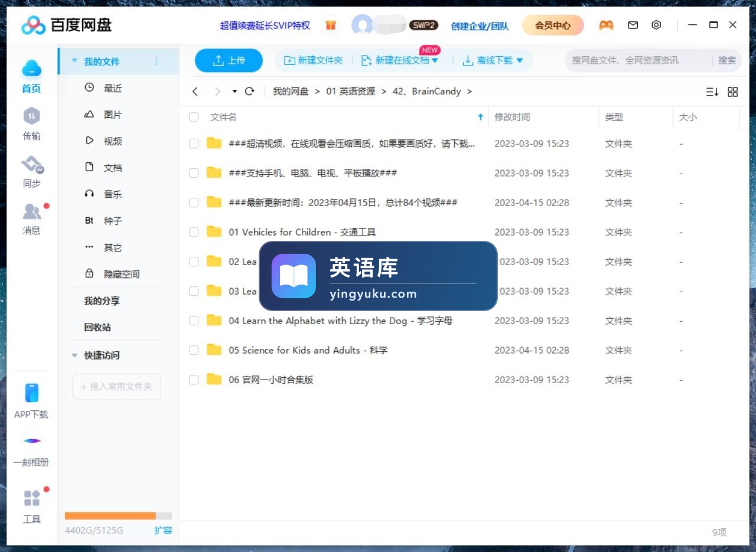Open 会员中心 button
The image size is (756, 552).
click(x=553, y=25)
